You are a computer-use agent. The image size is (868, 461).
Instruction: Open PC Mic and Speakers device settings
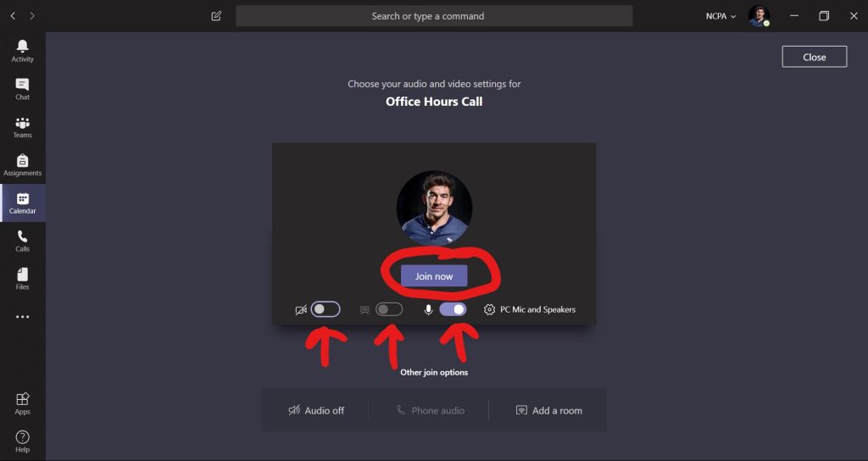529,309
